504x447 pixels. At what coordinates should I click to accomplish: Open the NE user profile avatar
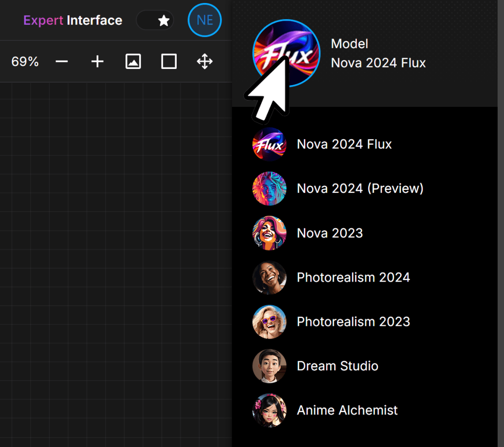pyautogui.click(x=205, y=20)
